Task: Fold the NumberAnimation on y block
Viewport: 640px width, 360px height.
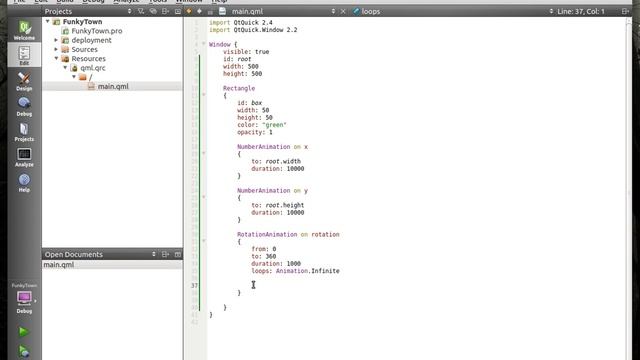Action: [x=203, y=198]
